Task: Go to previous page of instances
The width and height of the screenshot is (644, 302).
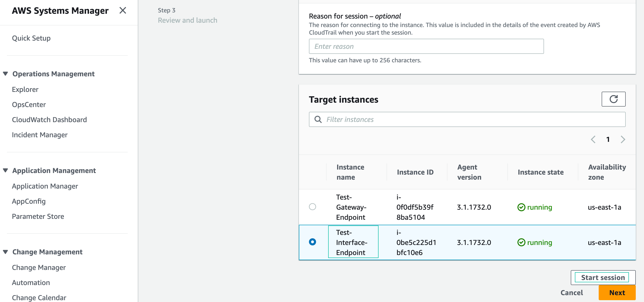Action: pyautogui.click(x=593, y=139)
